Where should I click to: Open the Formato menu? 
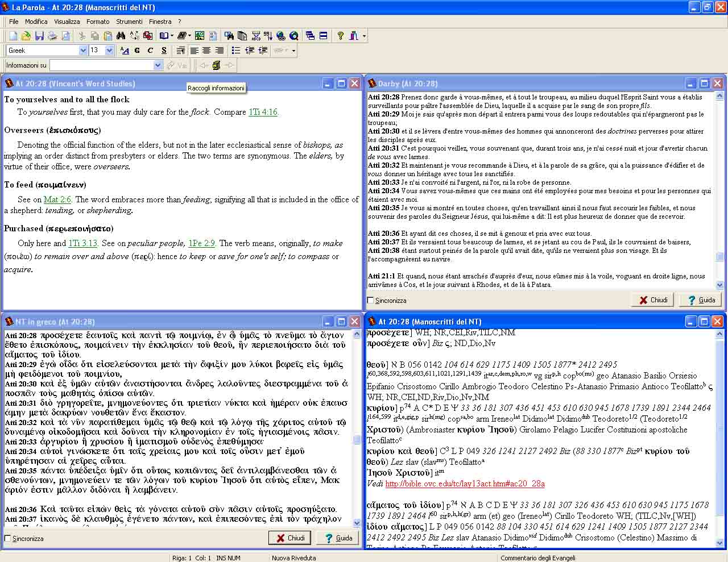pyautogui.click(x=98, y=22)
